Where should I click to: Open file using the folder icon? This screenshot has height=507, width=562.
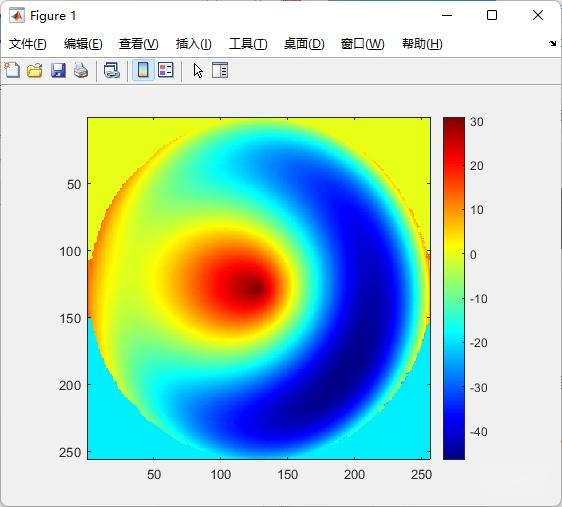(x=35, y=70)
